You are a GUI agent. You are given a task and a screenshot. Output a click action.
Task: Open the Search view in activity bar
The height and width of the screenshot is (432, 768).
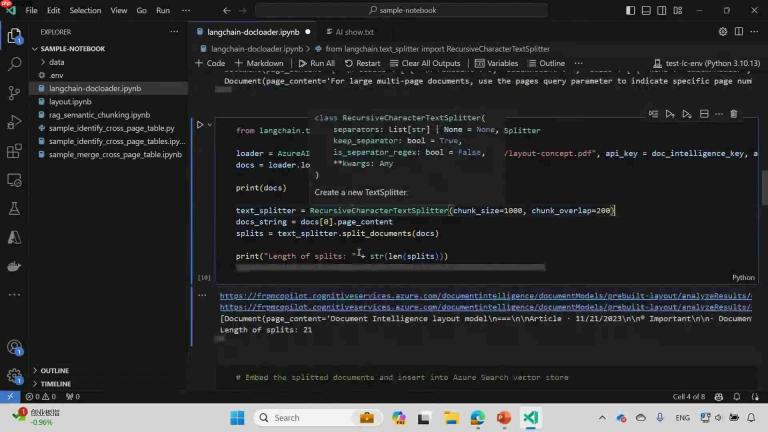coord(14,64)
